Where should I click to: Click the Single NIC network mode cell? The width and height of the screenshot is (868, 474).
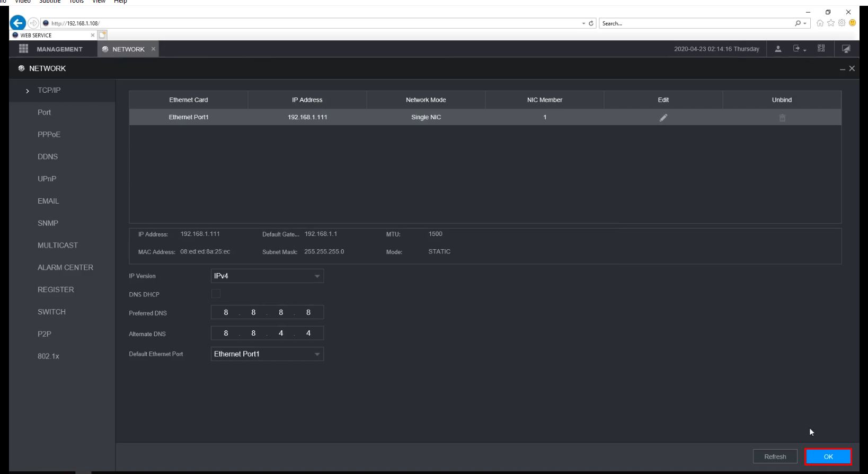pyautogui.click(x=426, y=117)
